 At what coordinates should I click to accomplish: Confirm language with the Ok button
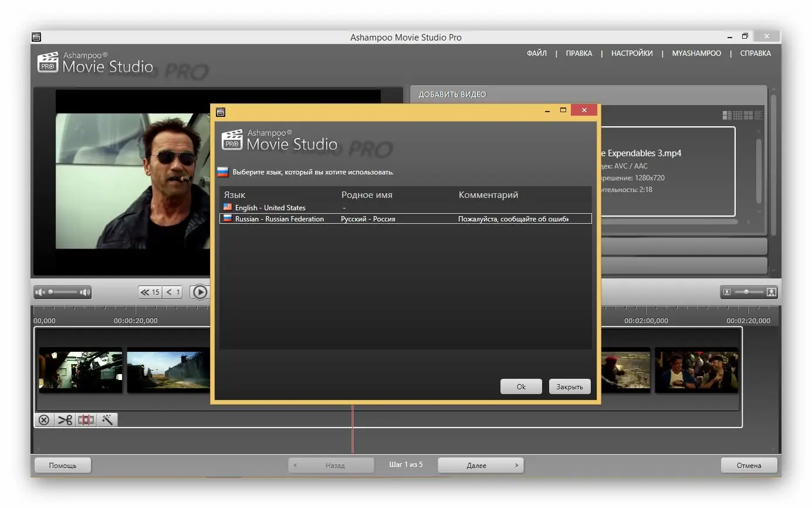521,386
